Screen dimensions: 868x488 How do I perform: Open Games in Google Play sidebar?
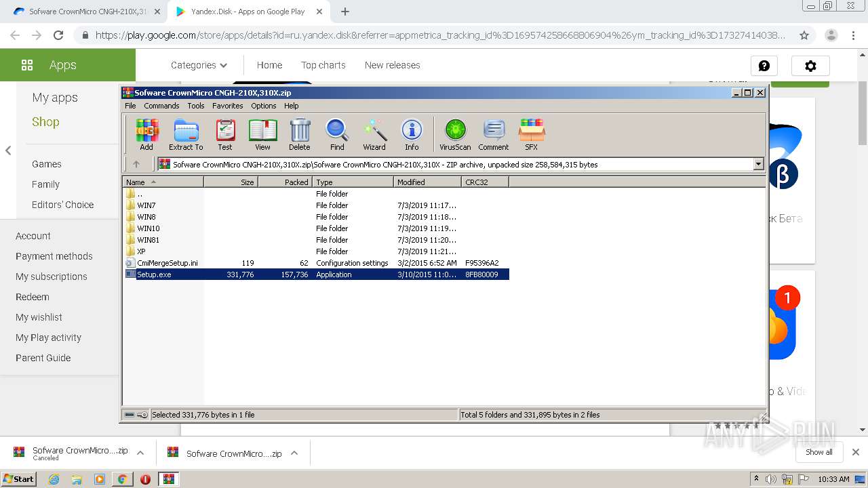pos(47,164)
